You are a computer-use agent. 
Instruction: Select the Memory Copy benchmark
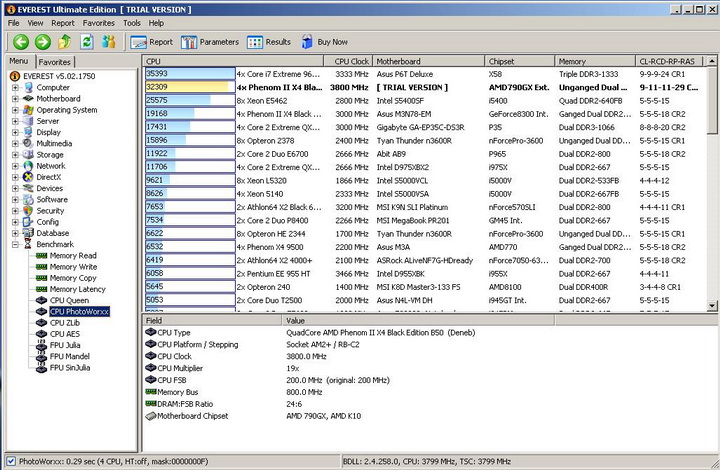pyautogui.click(x=73, y=278)
